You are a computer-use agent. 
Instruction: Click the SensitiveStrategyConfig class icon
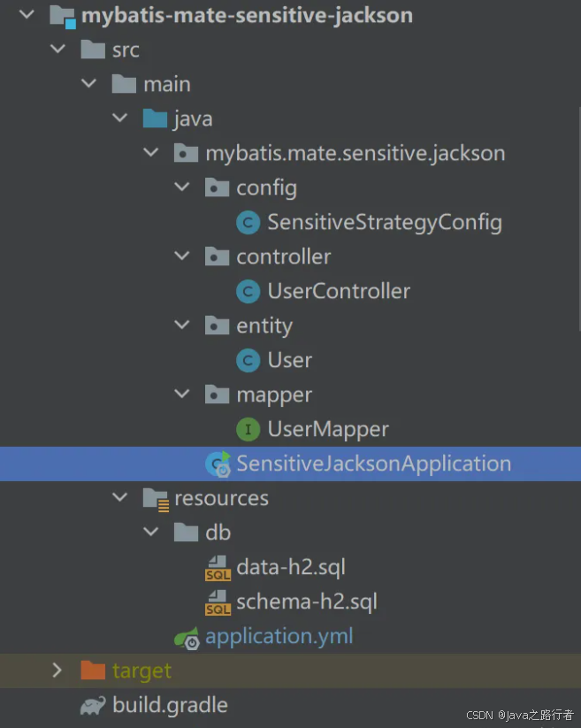[248, 222]
